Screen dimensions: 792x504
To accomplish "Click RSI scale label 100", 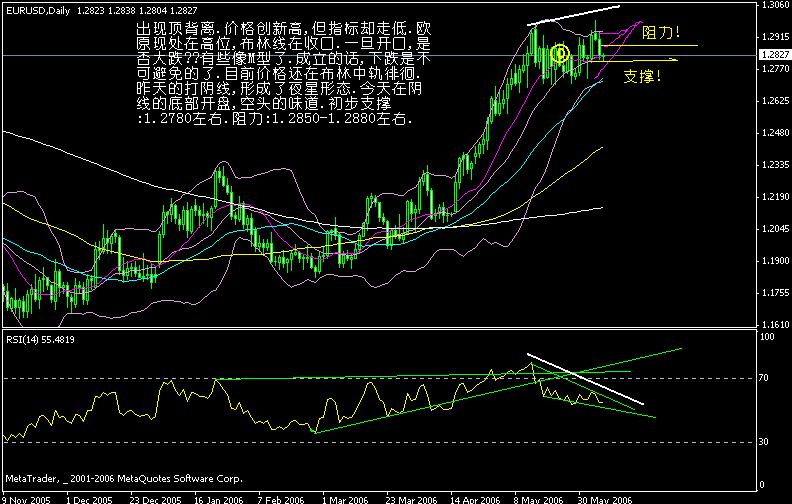I will (x=767, y=337).
